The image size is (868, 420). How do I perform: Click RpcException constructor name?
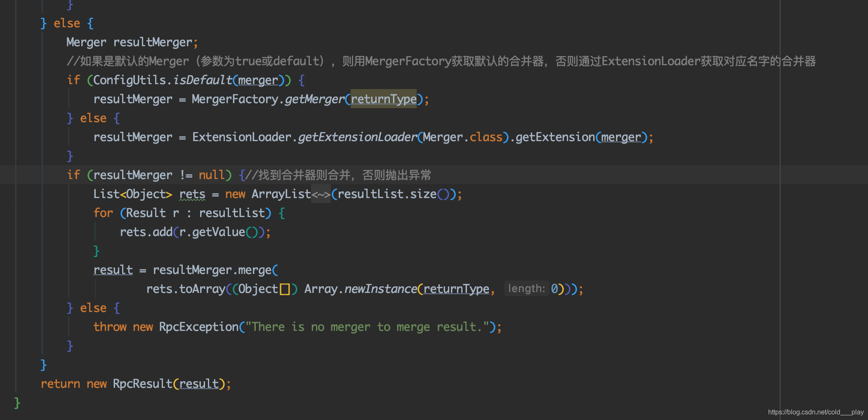click(199, 327)
